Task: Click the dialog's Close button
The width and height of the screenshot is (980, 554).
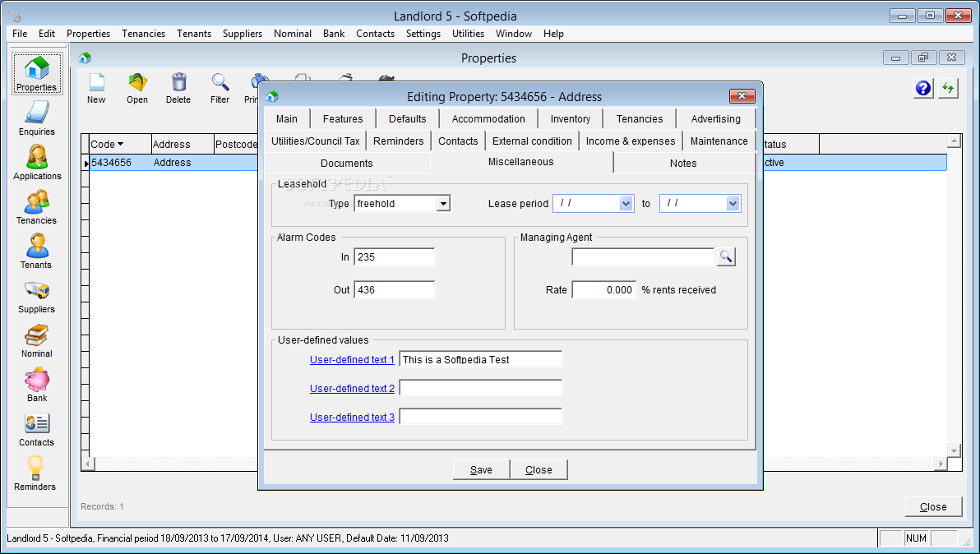Action: [x=539, y=469]
